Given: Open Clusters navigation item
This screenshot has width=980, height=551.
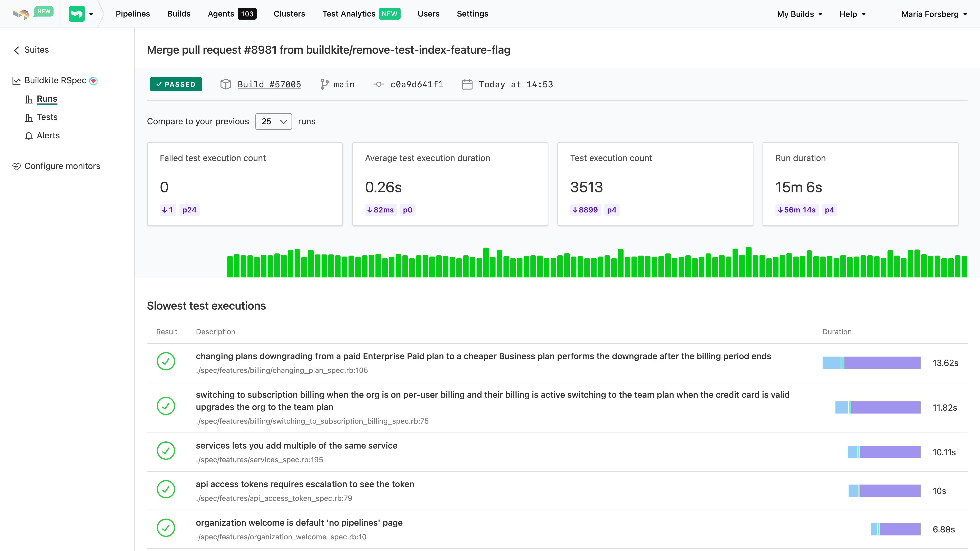Looking at the screenshot, I should click(x=289, y=14).
